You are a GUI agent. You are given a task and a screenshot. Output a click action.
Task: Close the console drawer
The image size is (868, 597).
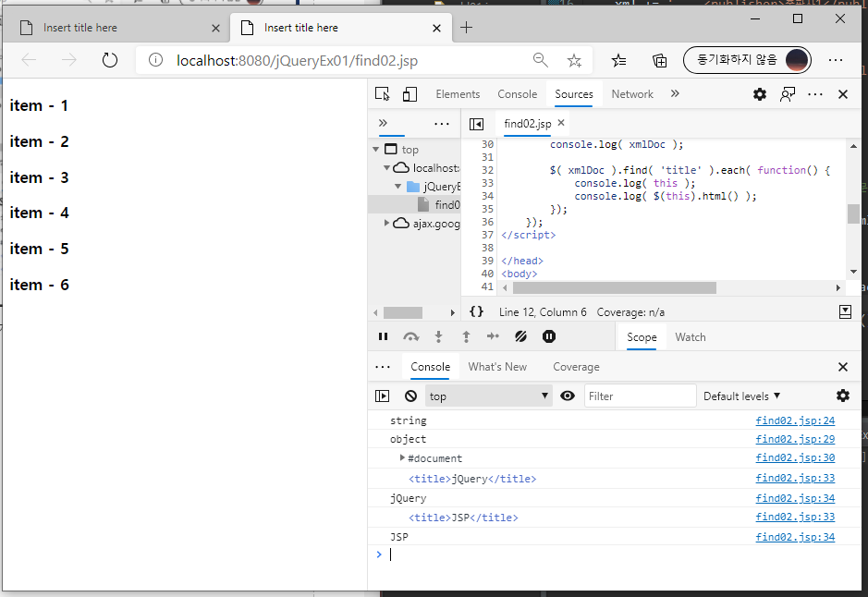click(x=842, y=367)
